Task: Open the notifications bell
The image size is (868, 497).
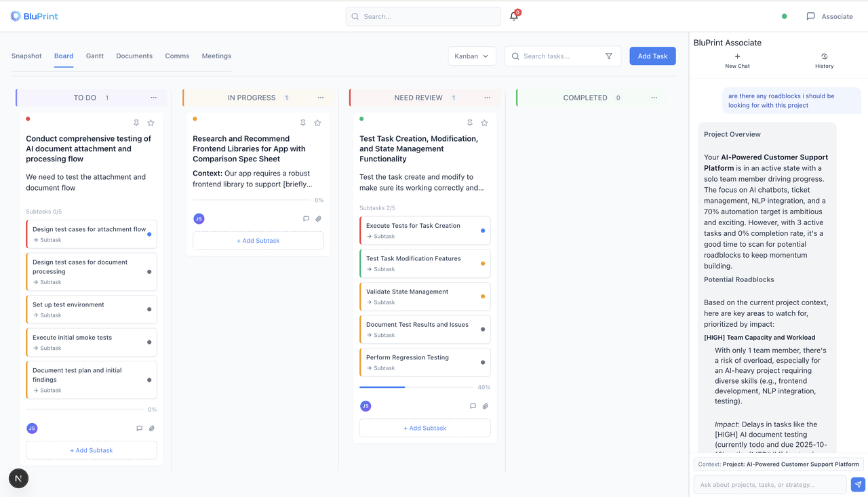Action: 513,16
